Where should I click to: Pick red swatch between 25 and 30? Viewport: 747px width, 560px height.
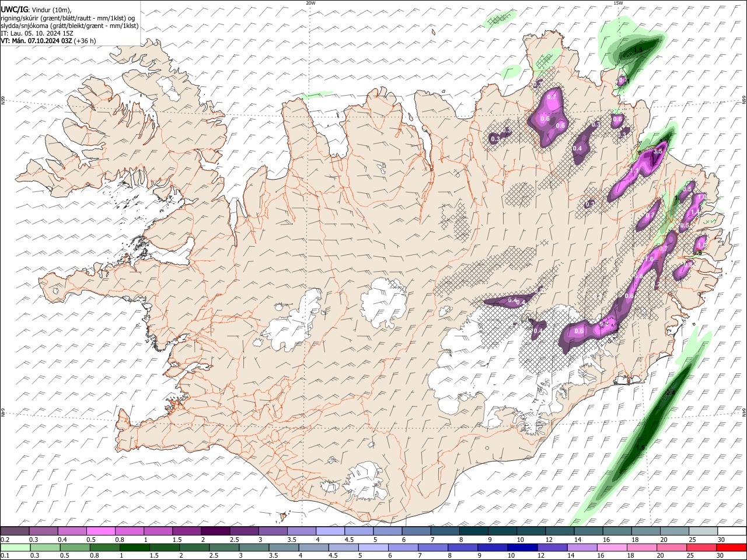click(701, 547)
